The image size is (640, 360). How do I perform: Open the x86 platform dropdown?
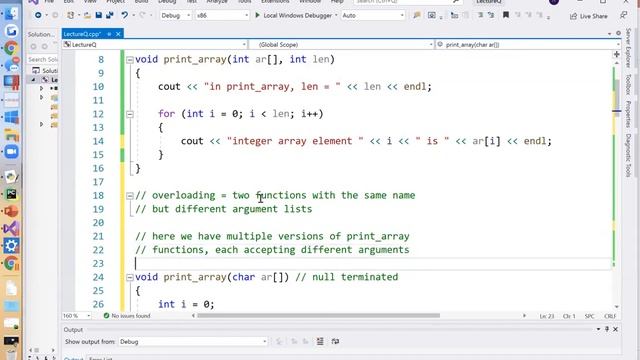click(x=222, y=16)
